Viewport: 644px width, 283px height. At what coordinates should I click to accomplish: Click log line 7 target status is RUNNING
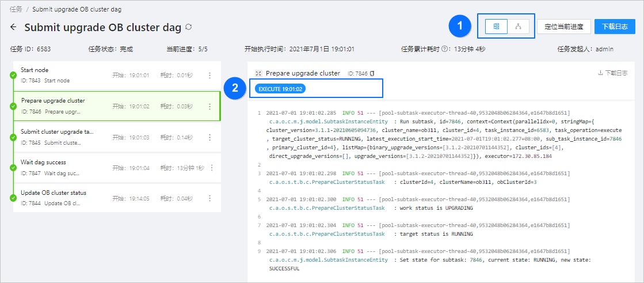coord(418,229)
